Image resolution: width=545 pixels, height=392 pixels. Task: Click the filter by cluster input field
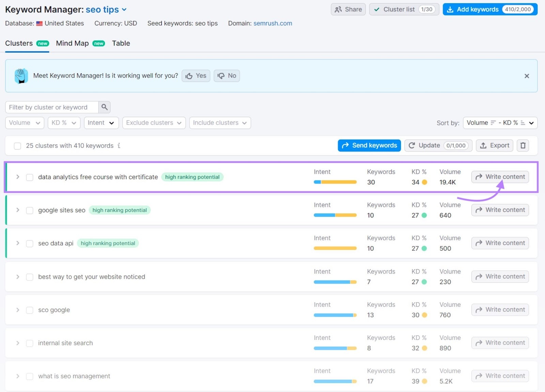coord(51,107)
